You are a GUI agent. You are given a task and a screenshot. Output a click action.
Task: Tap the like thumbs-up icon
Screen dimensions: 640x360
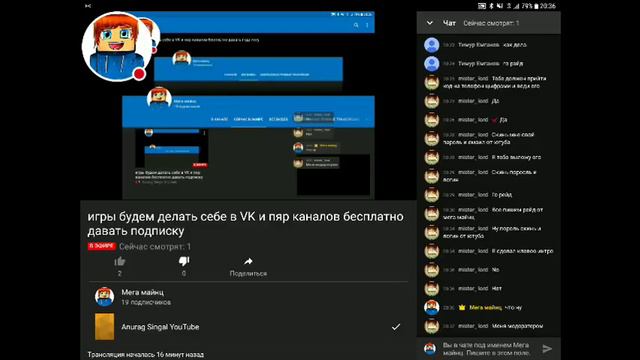pyautogui.click(x=120, y=262)
